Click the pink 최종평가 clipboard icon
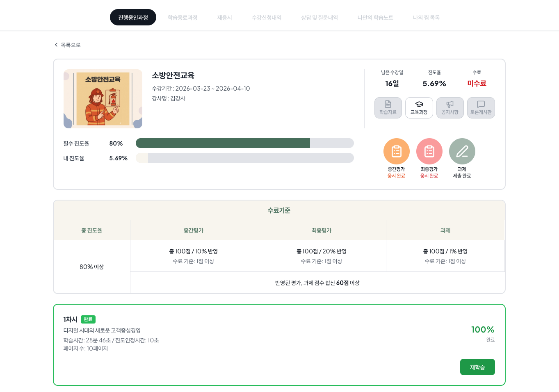 (x=429, y=151)
